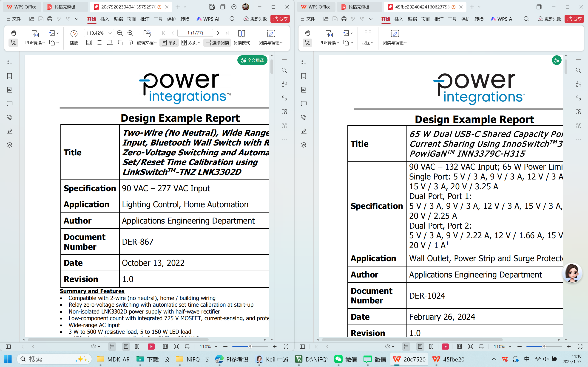Open thumbnail panel in left sidebar
The width and height of the screenshot is (588, 367).
point(9,90)
